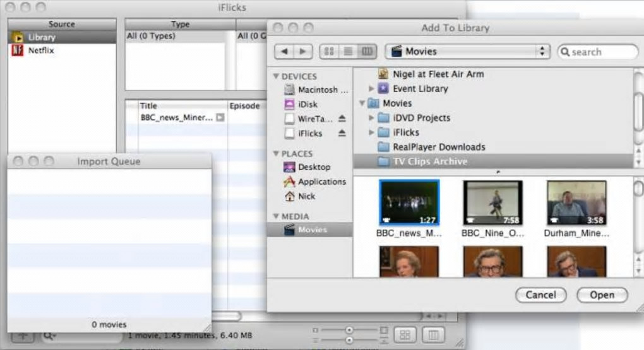Image resolution: width=644 pixels, height=350 pixels.
Task: Adjust the upper size slider in iFlicks
Action: point(349,330)
